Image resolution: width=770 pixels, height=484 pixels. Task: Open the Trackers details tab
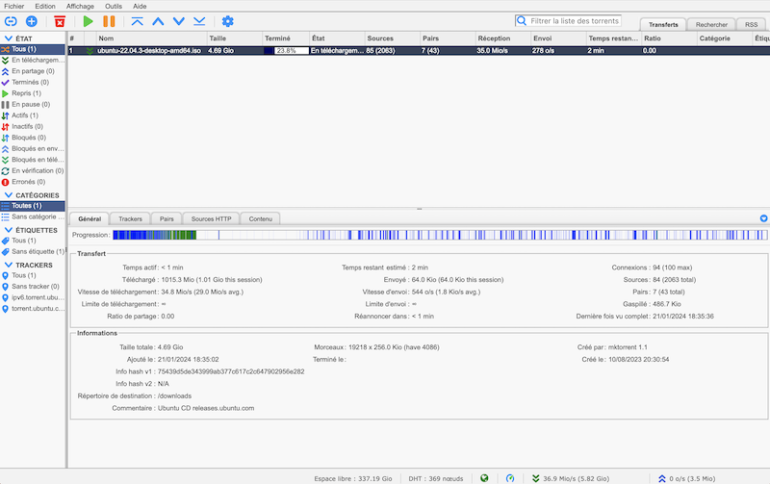tap(130, 219)
